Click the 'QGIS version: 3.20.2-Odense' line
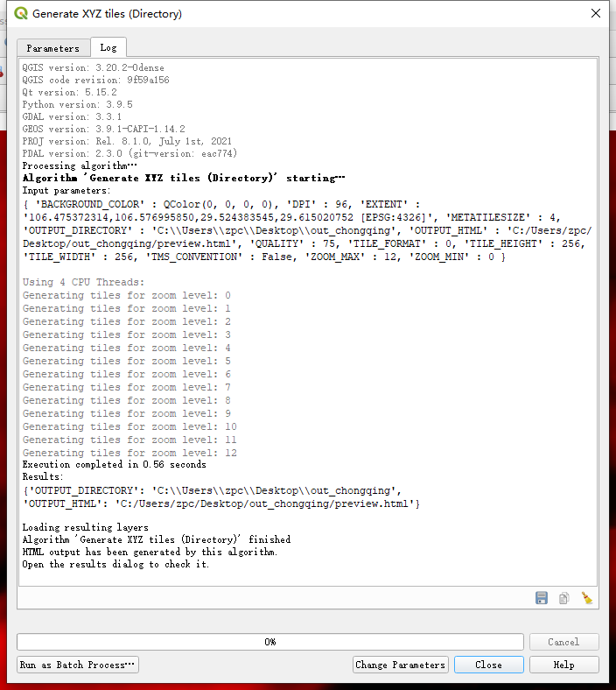This screenshot has height=690, width=616. point(94,67)
